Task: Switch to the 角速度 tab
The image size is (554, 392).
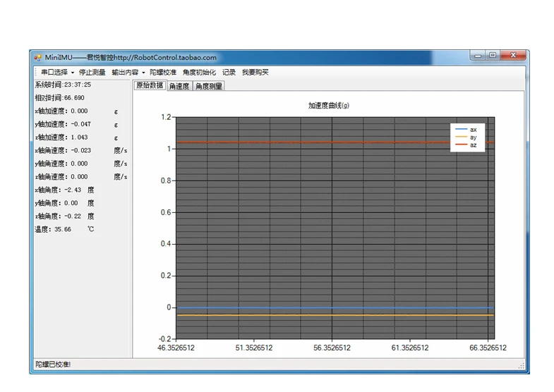Action: pyautogui.click(x=179, y=86)
